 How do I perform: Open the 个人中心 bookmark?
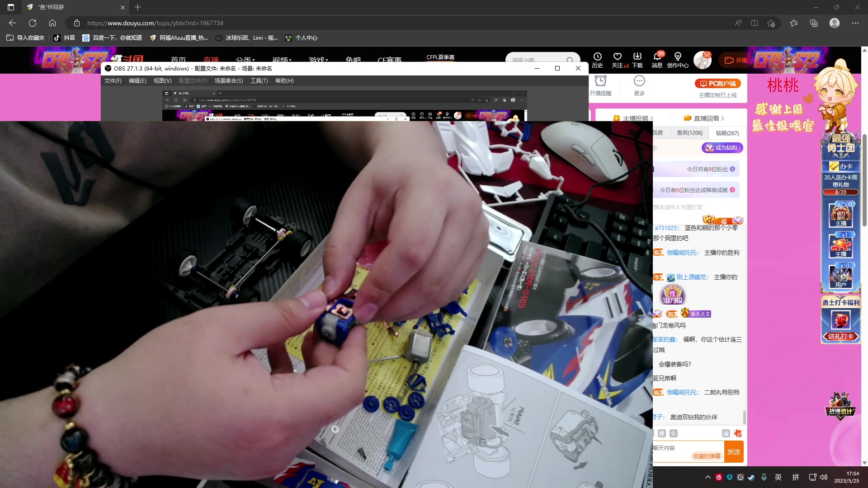pos(301,38)
